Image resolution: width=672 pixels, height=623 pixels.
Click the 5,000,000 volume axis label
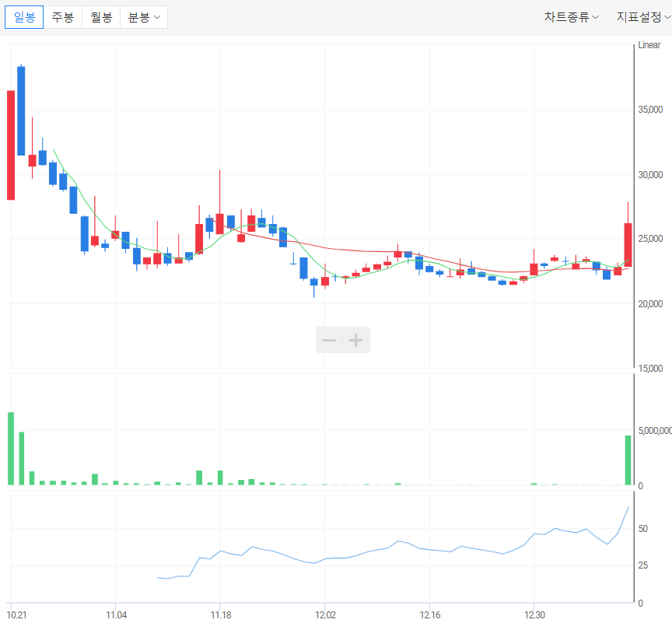(x=654, y=431)
